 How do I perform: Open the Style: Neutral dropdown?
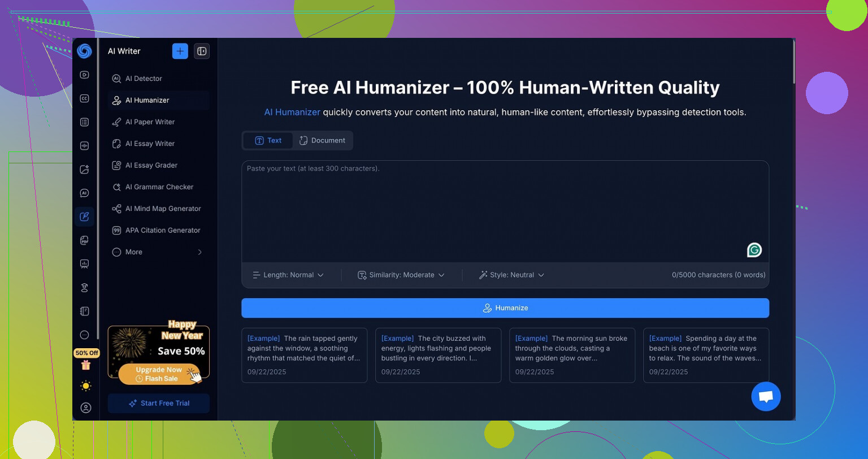[x=511, y=275]
